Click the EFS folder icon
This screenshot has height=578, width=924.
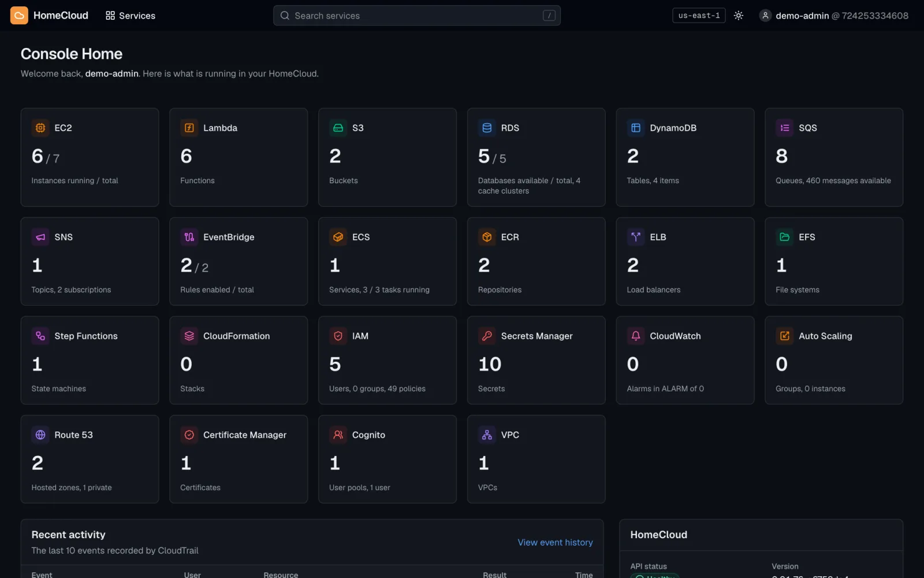785,237
